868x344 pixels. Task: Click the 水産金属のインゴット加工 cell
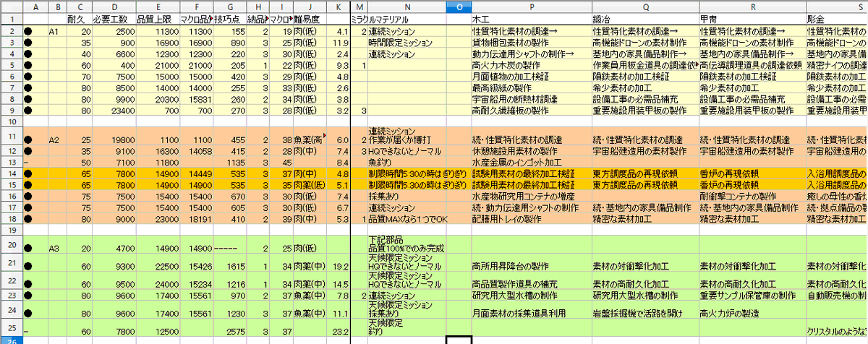click(530, 163)
